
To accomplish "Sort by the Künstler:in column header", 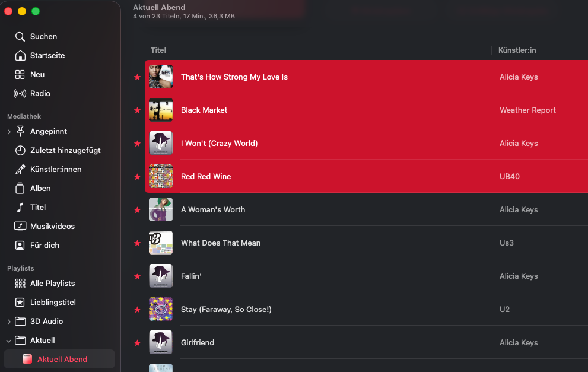I will click(517, 50).
